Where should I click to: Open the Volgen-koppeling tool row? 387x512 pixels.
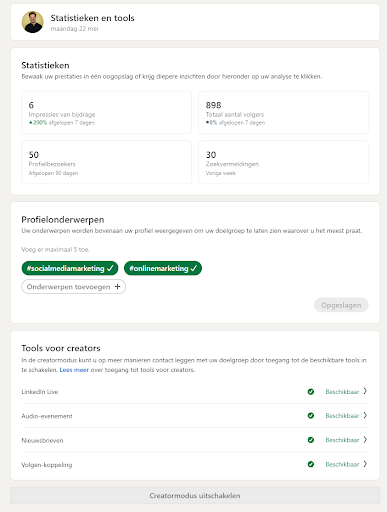tap(195, 464)
